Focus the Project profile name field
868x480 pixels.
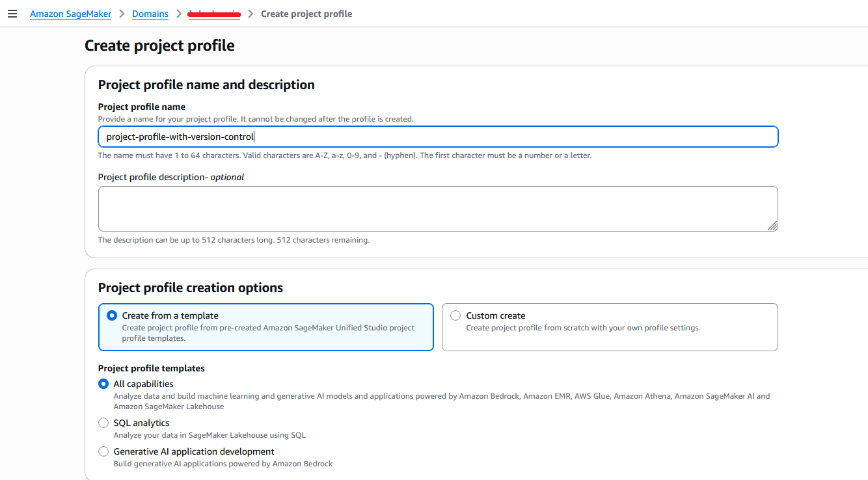click(x=437, y=137)
